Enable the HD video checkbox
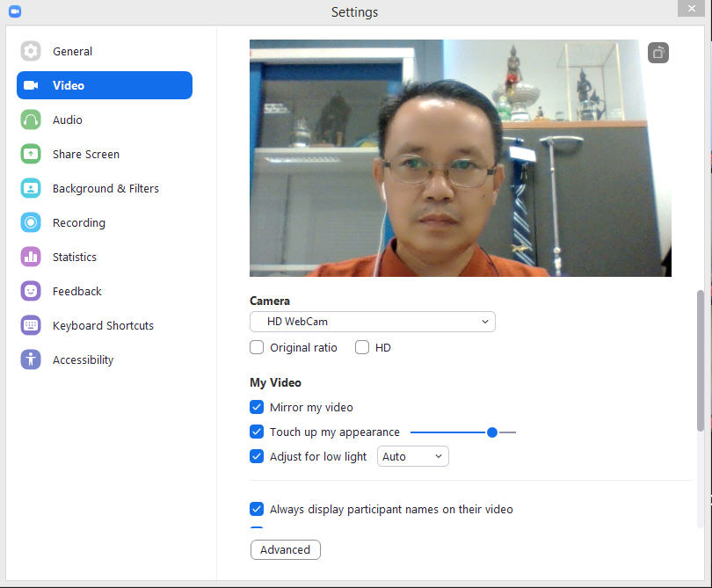 click(x=362, y=347)
